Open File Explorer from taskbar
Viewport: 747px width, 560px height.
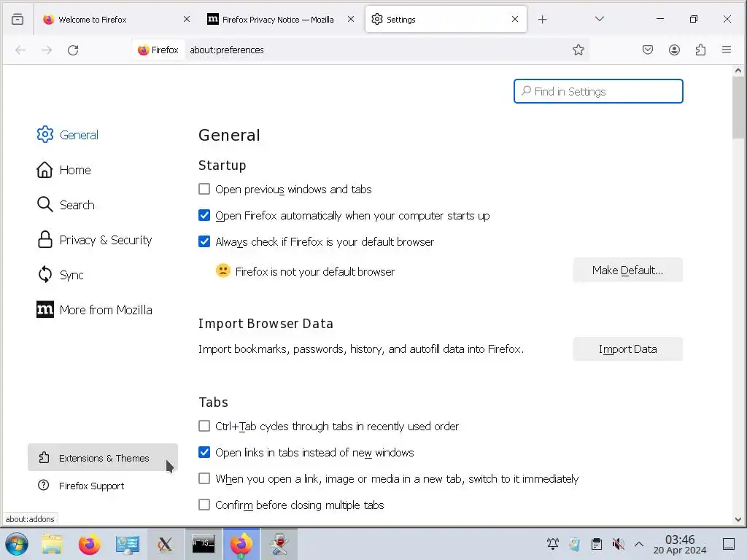[52, 544]
